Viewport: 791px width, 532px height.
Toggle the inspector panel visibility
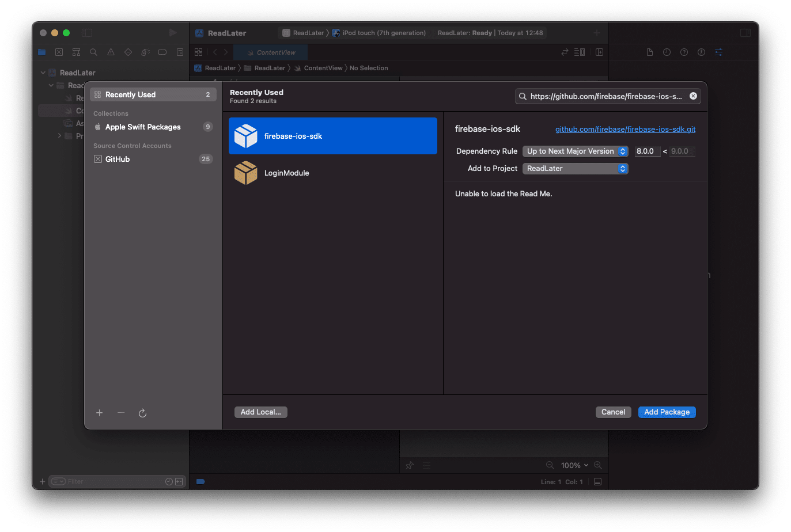[745, 33]
